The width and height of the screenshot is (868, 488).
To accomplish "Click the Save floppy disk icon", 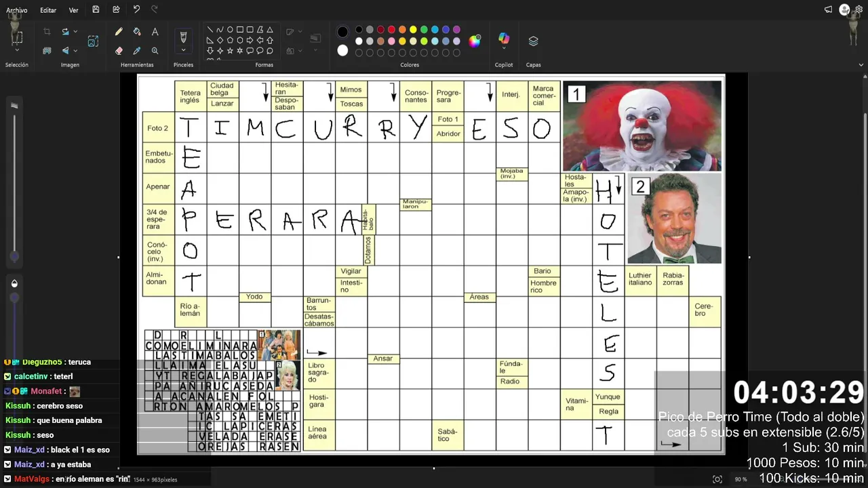I will tap(96, 9).
